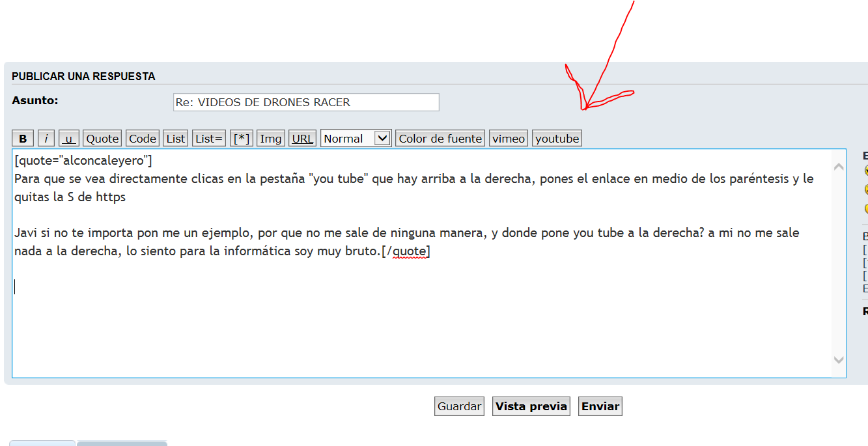The width and height of the screenshot is (868, 446).
Task: Click the Asunto subject field
Action: pyautogui.click(x=306, y=102)
